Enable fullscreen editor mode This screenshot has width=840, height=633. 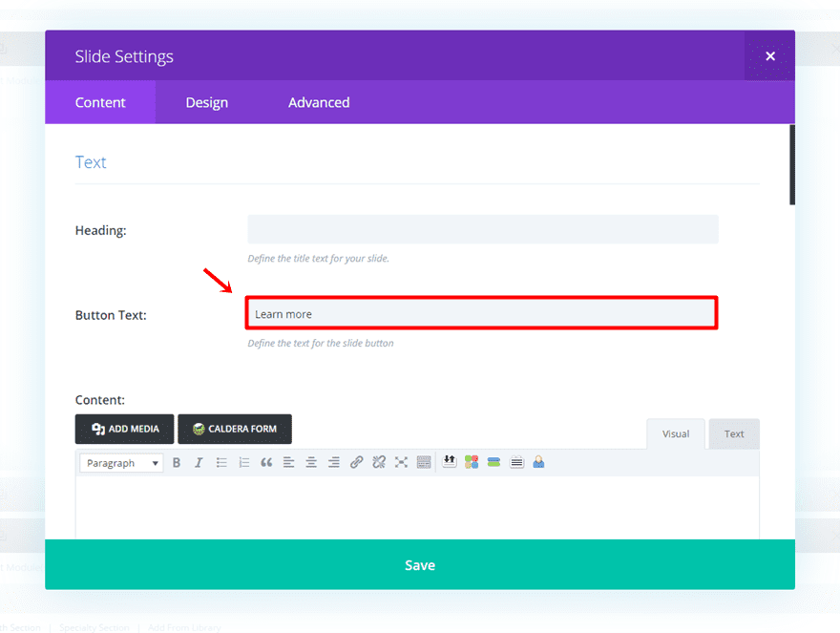401,463
